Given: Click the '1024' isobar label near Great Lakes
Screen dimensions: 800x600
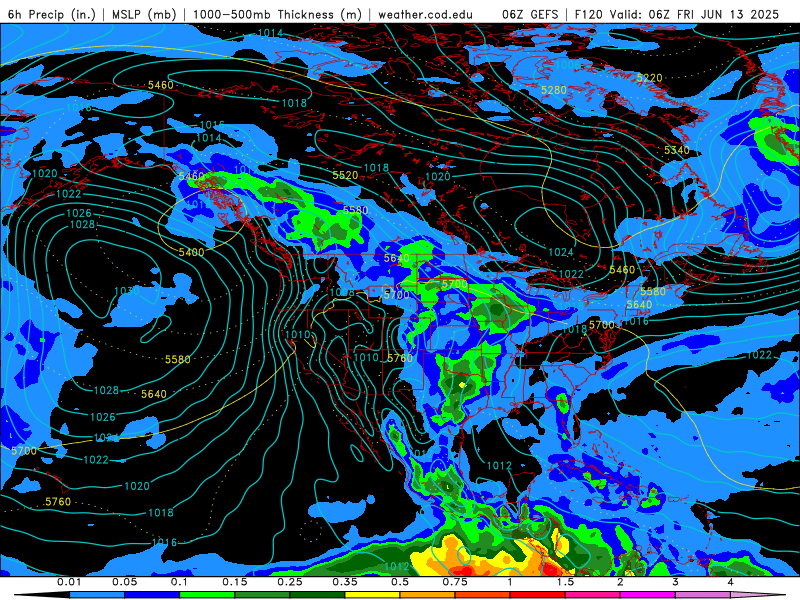Looking at the screenshot, I should pos(561,252).
